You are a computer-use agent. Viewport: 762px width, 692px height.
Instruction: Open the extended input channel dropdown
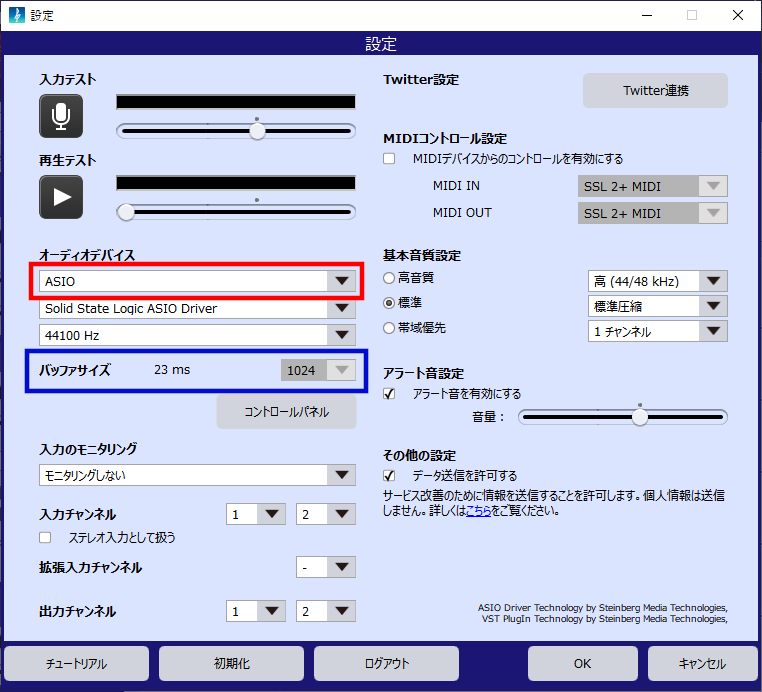click(x=326, y=567)
